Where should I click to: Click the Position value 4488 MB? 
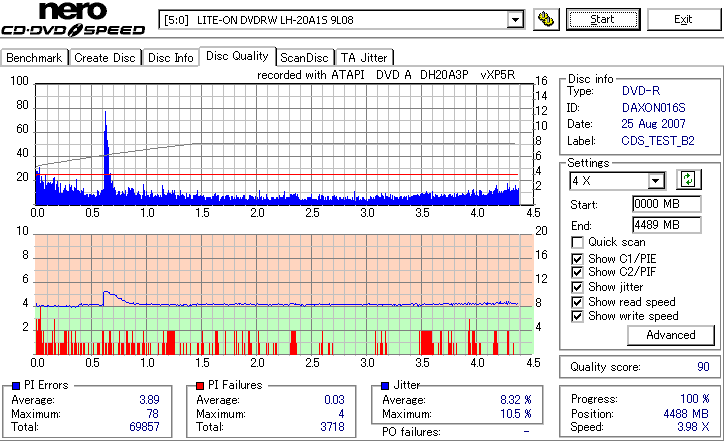[686, 413]
